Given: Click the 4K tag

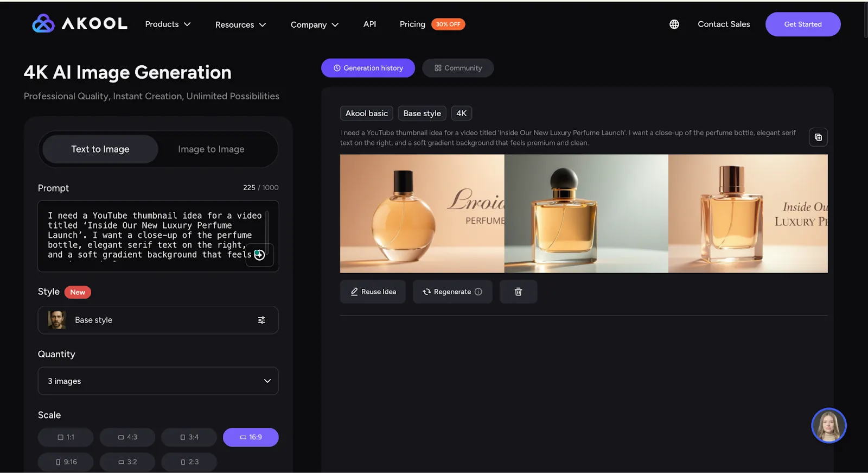Looking at the screenshot, I should [x=462, y=113].
